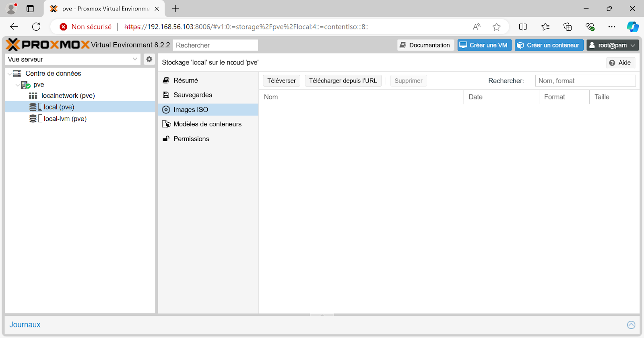Screen dimensions: 644x338
Task: Click Télécharger depuis l'URL button
Action: coord(343,80)
